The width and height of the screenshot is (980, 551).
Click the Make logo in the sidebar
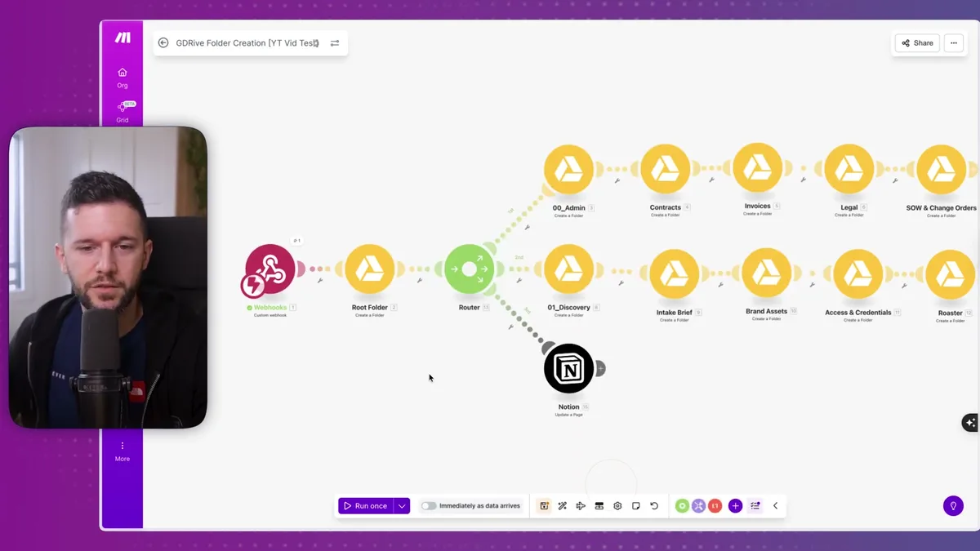point(122,37)
